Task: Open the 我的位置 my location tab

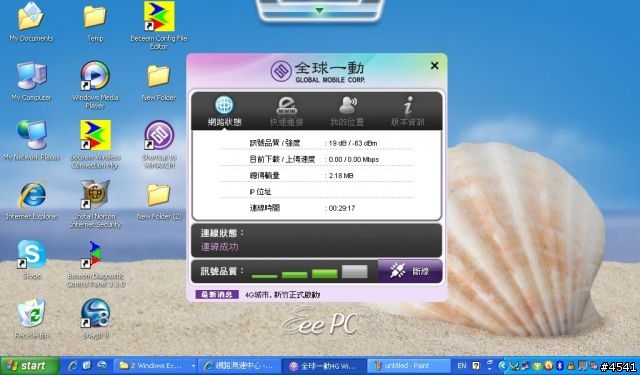Action: (x=347, y=111)
